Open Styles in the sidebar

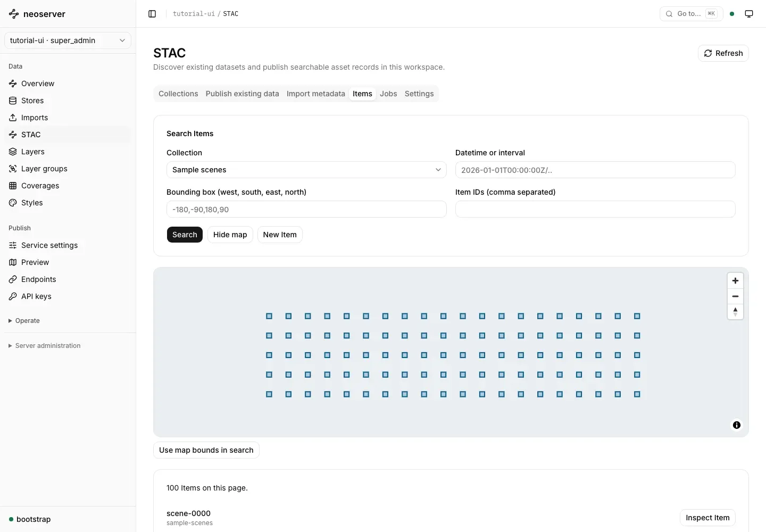click(x=68, y=203)
